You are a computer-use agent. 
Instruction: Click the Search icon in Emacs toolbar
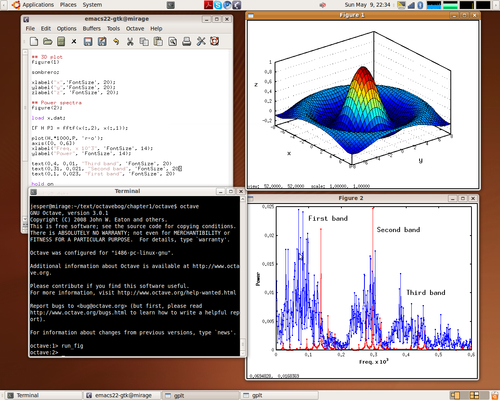point(172,41)
